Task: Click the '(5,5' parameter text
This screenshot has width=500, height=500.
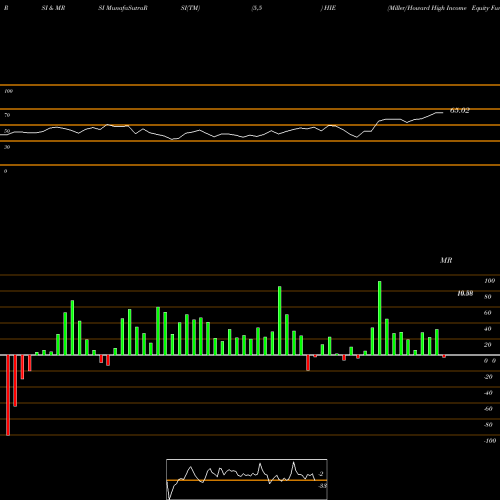Action: click(x=257, y=8)
